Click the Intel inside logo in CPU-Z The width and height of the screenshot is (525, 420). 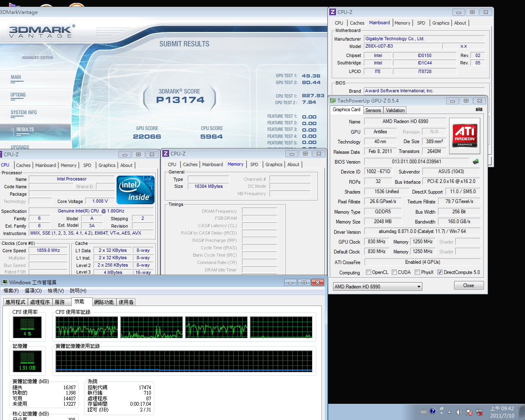(x=136, y=190)
